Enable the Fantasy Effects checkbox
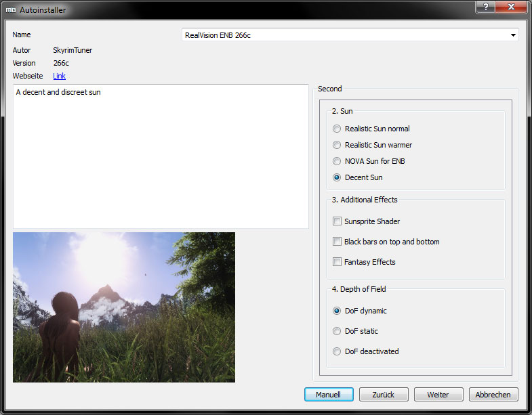Image resolution: width=532 pixels, height=415 pixels. point(337,262)
